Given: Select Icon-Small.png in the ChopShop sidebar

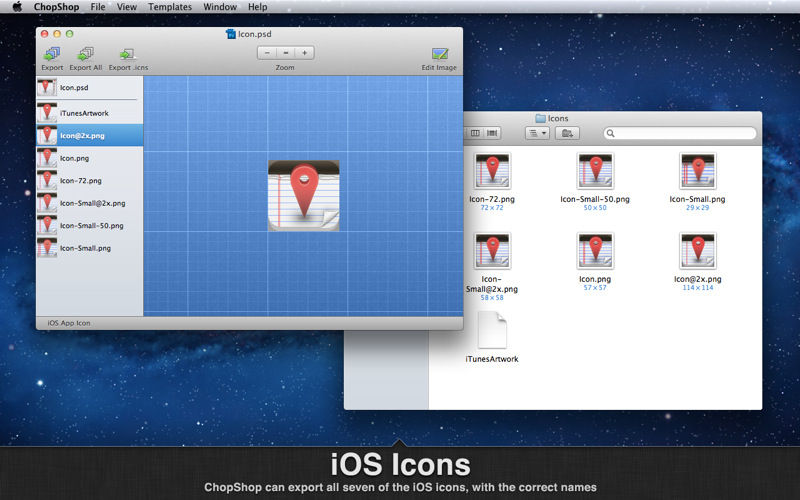Looking at the screenshot, I should 90,248.
